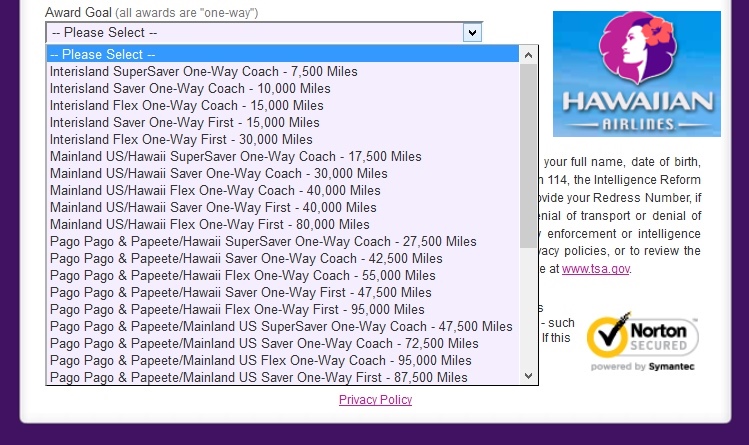Open the Privacy Policy link
The width and height of the screenshot is (749, 445).
pyautogui.click(x=375, y=400)
